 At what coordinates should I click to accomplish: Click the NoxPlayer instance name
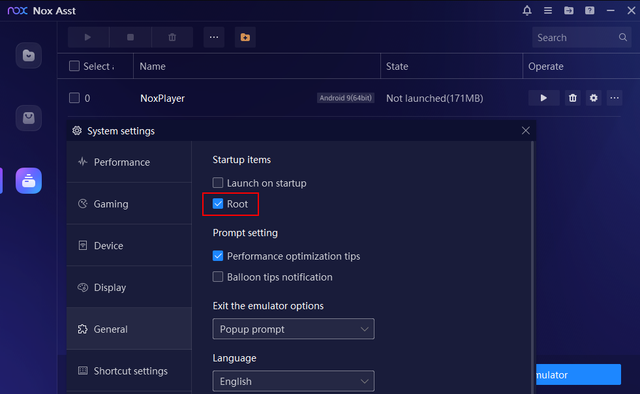[x=162, y=98]
